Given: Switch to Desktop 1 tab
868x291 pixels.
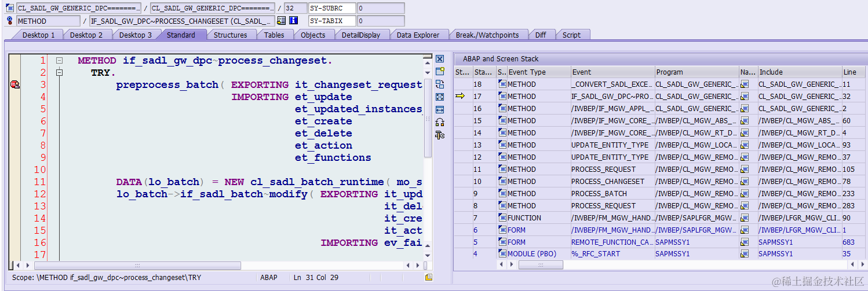Looking at the screenshot, I should (x=38, y=35).
